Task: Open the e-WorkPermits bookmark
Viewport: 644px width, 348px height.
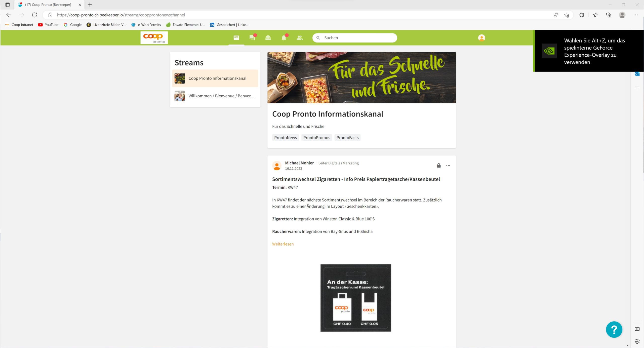Action: (146, 25)
